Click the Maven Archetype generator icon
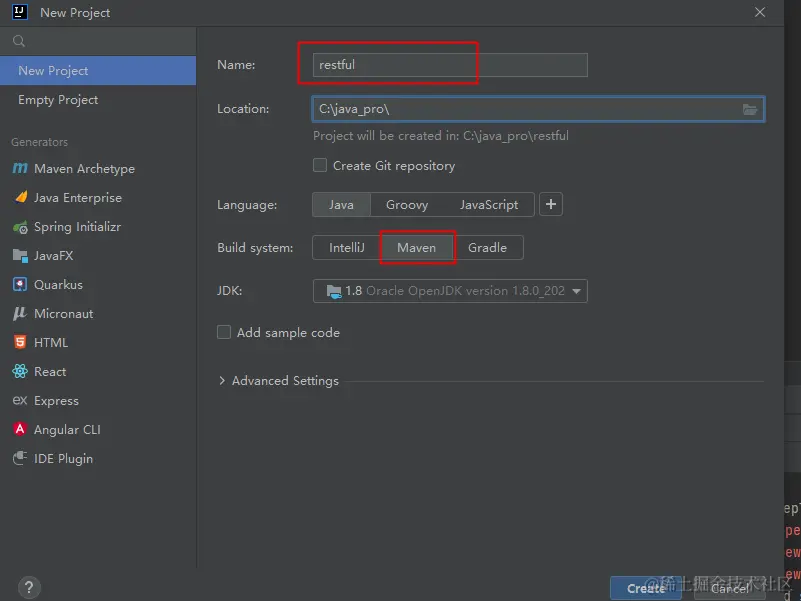This screenshot has height=601, width=801. (x=20, y=168)
